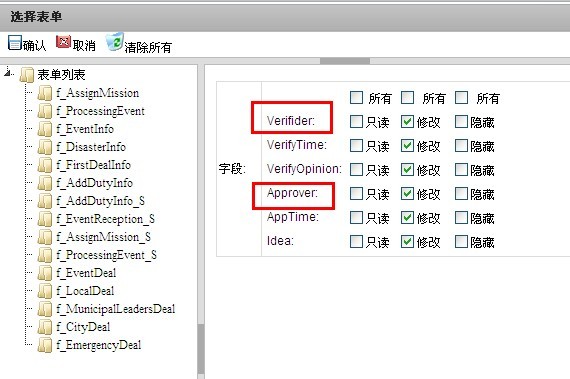Tick 只读 for Verifider field

pyautogui.click(x=356, y=122)
